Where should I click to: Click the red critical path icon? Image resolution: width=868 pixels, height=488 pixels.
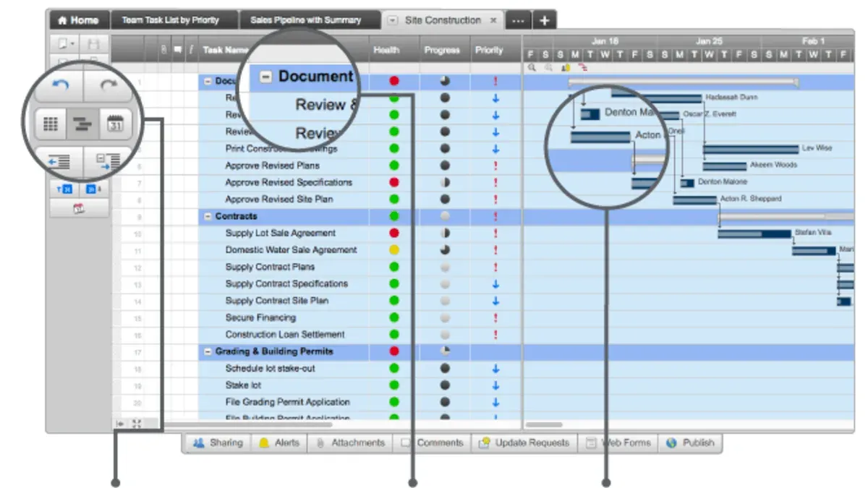(x=582, y=67)
